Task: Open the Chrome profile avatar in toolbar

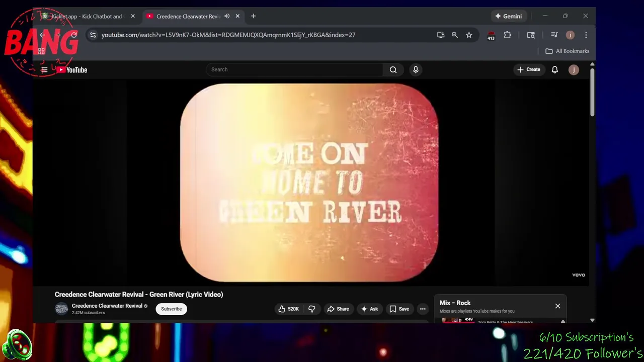Action: click(570, 35)
